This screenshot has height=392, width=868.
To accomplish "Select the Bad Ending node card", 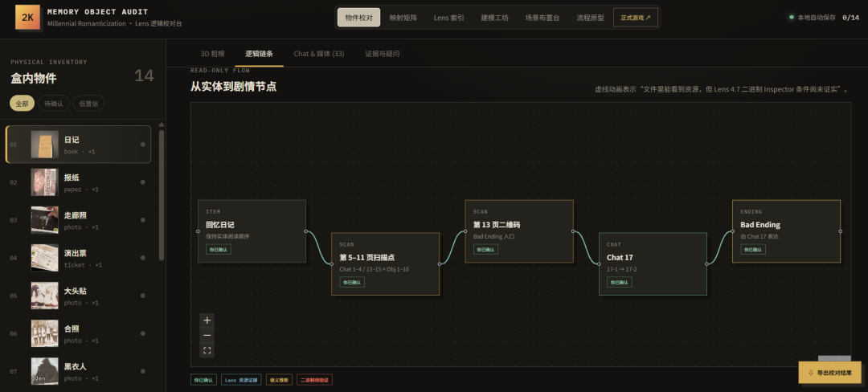I will [786, 231].
